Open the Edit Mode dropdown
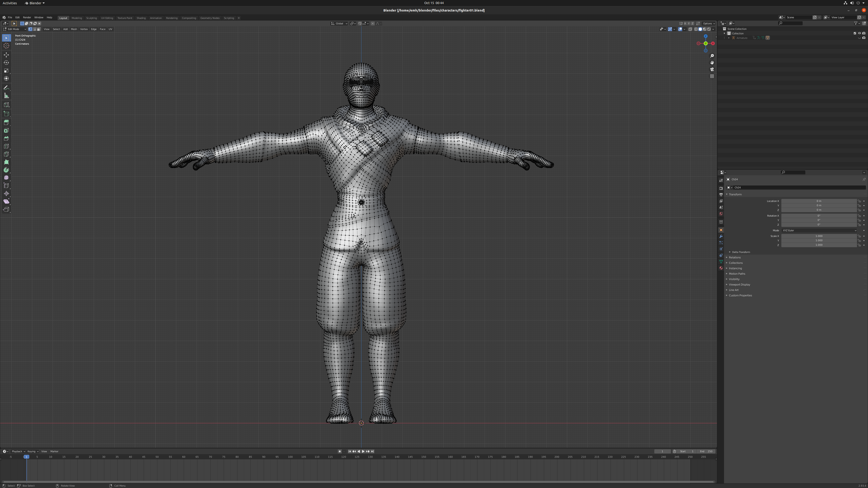The height and width of the screenshot is (488, 868). tap(14, 29)
